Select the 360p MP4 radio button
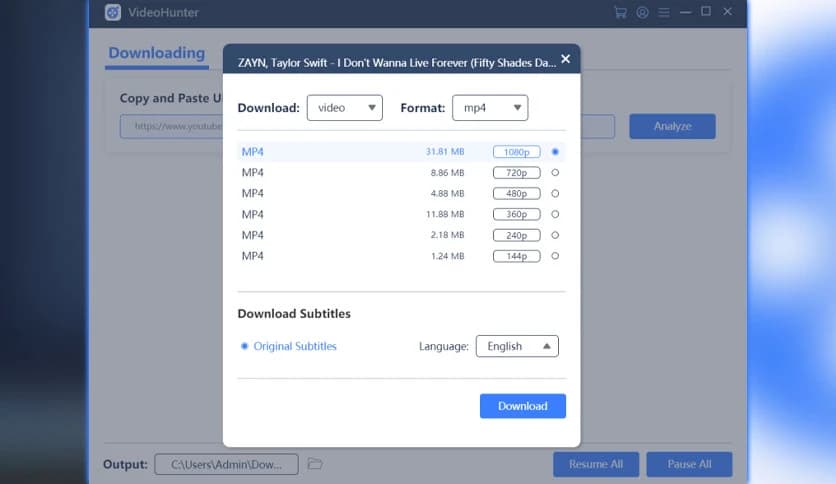The image size is (836, 484). pos(555,214)
